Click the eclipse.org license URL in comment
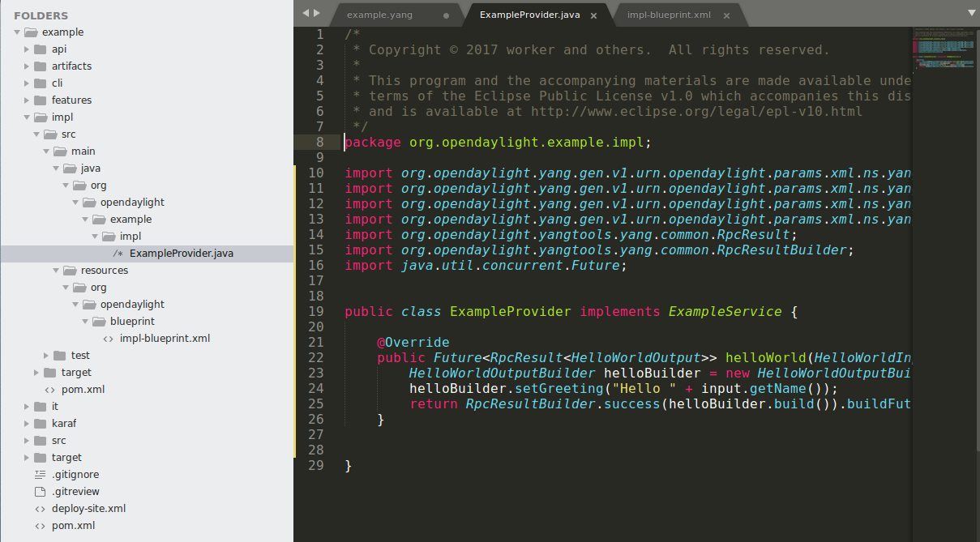980x542 pixels. point(697,111)
